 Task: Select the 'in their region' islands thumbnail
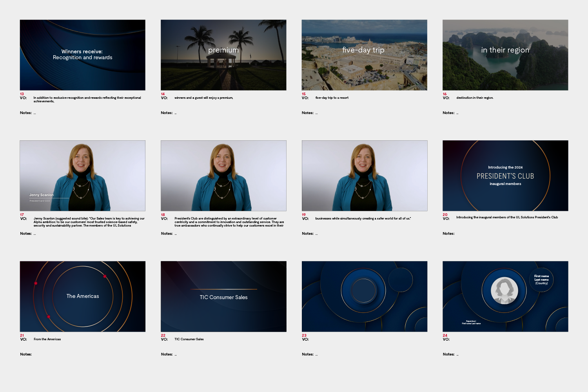[505, 55]
